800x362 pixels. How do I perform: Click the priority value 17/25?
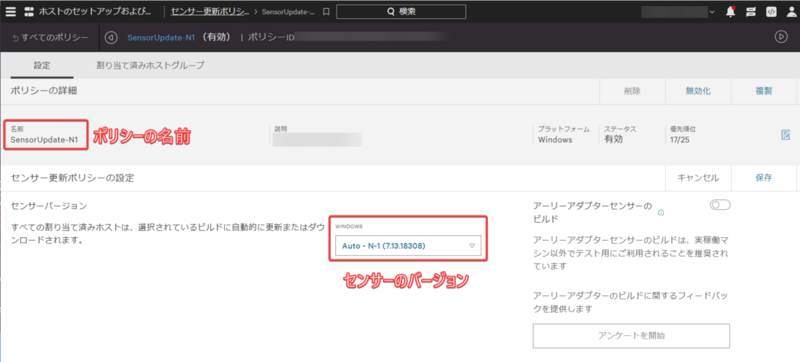(x=680, y=140)
